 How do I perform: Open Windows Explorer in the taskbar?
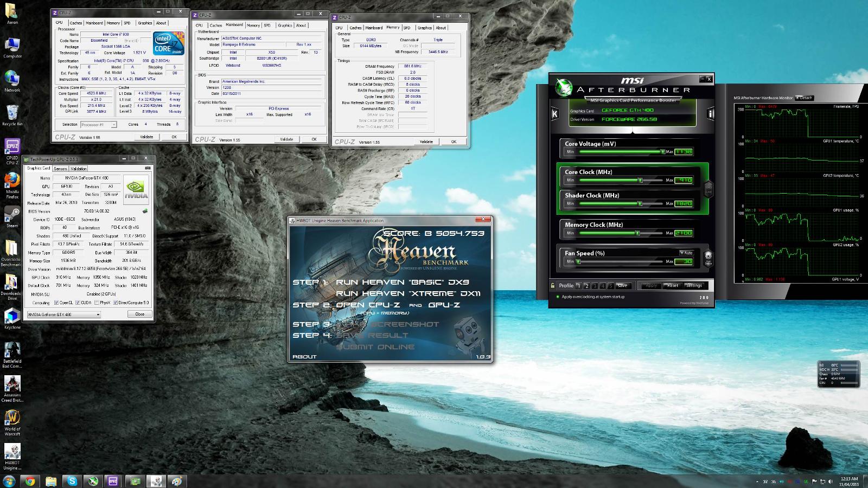50,481
